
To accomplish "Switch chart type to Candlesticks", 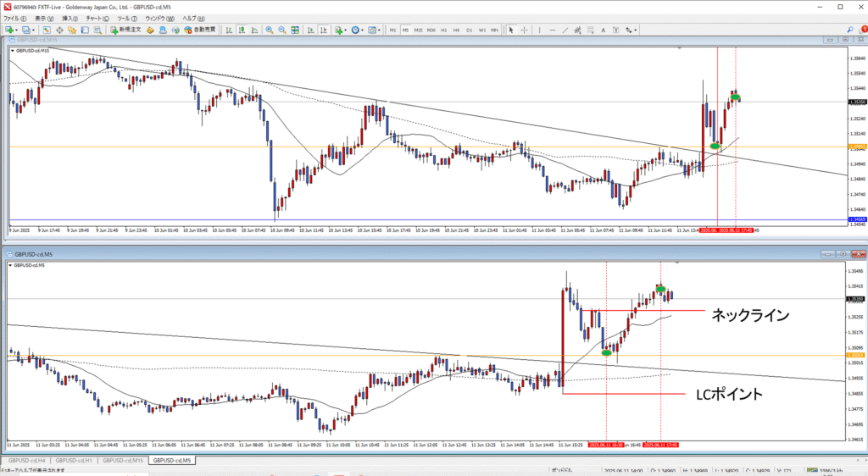I will (242, 30).
